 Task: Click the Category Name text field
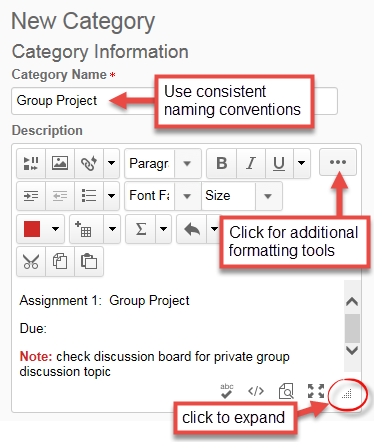[x=174, y=101]
